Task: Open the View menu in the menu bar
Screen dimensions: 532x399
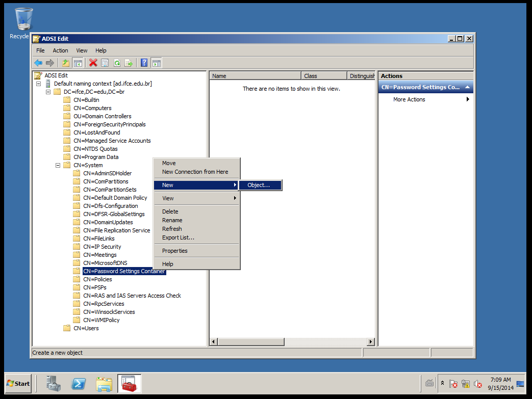Action: tap(82, 50)
